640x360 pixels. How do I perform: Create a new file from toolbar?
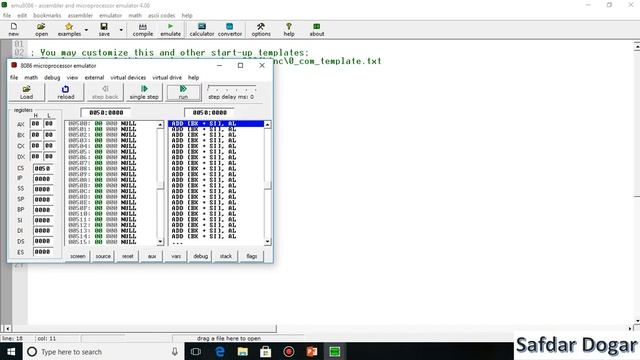pos(14,30)
